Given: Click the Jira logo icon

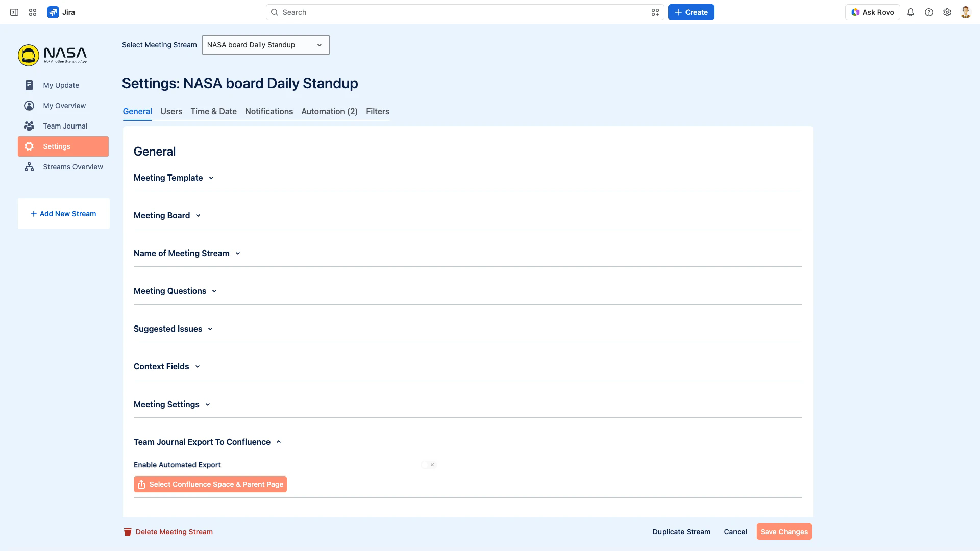Looking at the screenshot, I should coord(53,12).
